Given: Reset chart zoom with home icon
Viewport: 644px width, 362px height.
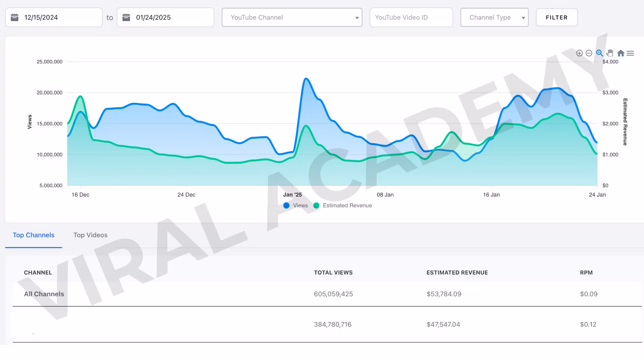Looking at the screenshot, I should click(x=621, y=53).
